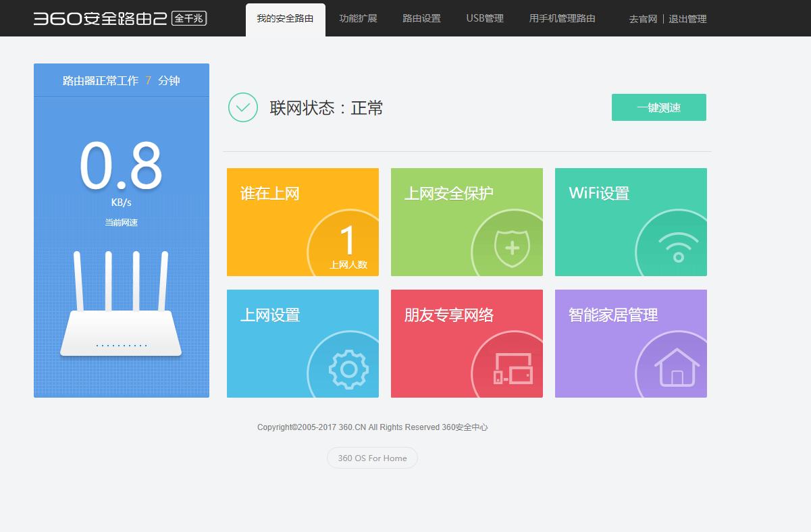Open the devices icon on 朋友专享网络 tile
The width and height of the screenshot is (811, 532).
coord(511,369)
